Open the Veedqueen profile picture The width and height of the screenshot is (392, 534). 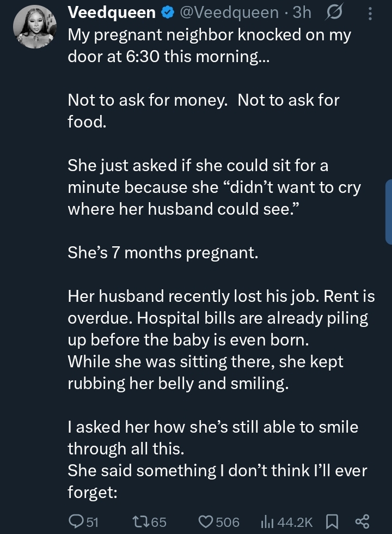tap(34, 27)
